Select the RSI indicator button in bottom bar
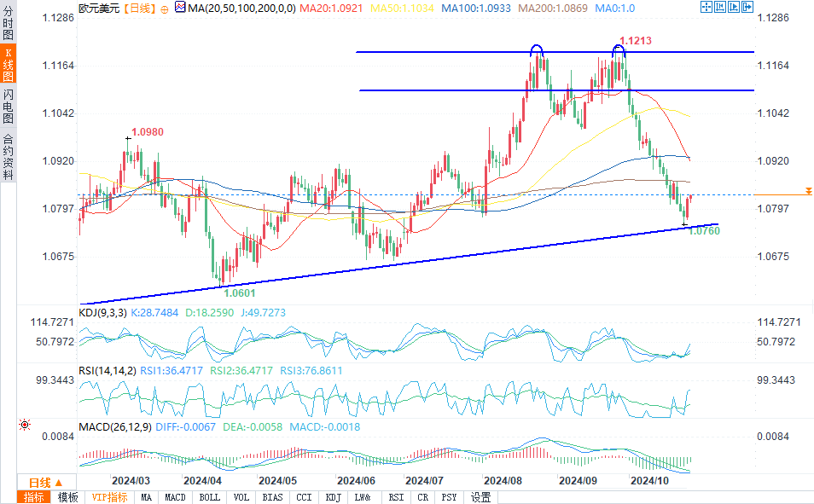This screenshot has width=814, height=504. (x=396, y=497)
